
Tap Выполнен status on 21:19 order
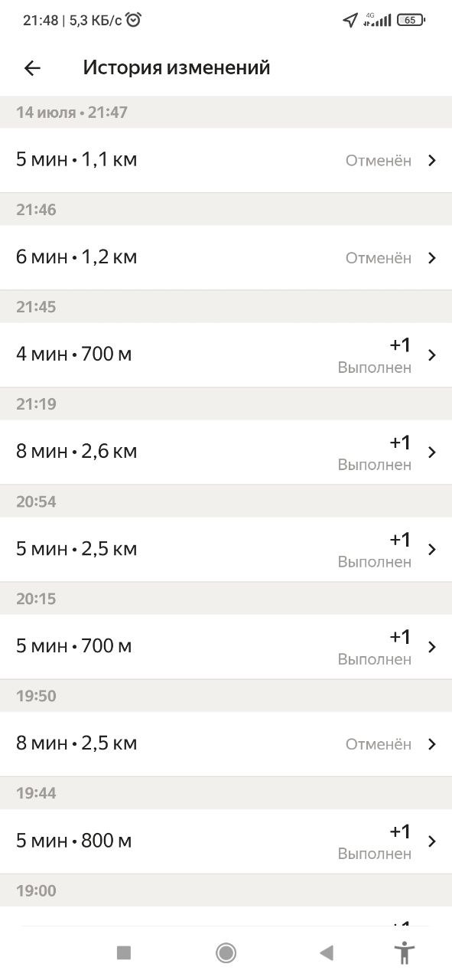(x=375, y=465)
